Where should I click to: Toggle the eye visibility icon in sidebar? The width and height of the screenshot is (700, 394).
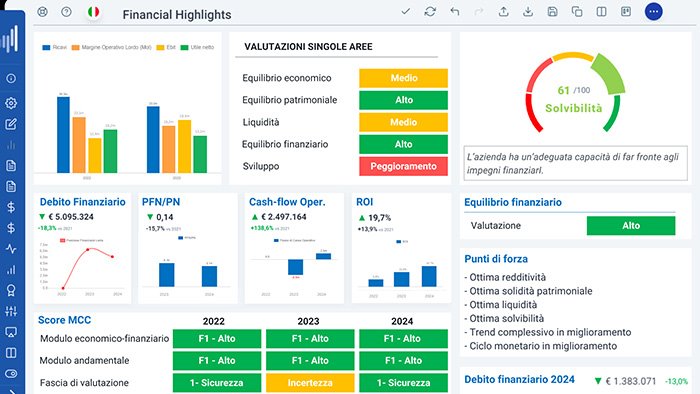[11, 373]
